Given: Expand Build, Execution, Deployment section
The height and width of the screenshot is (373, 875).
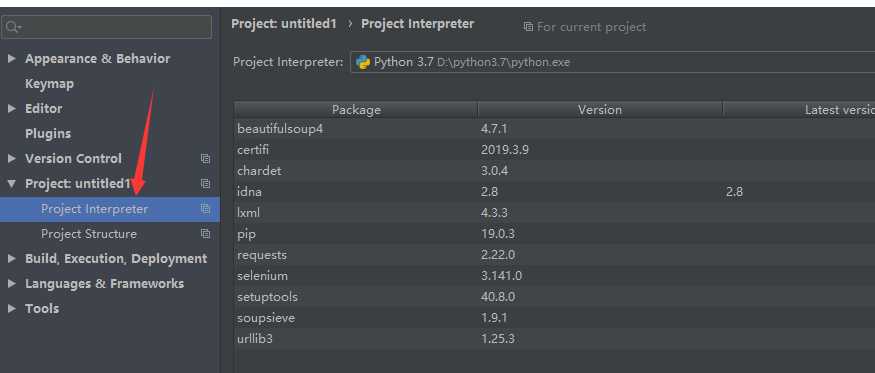Looking at the screenshot, I should coord(12,259).
